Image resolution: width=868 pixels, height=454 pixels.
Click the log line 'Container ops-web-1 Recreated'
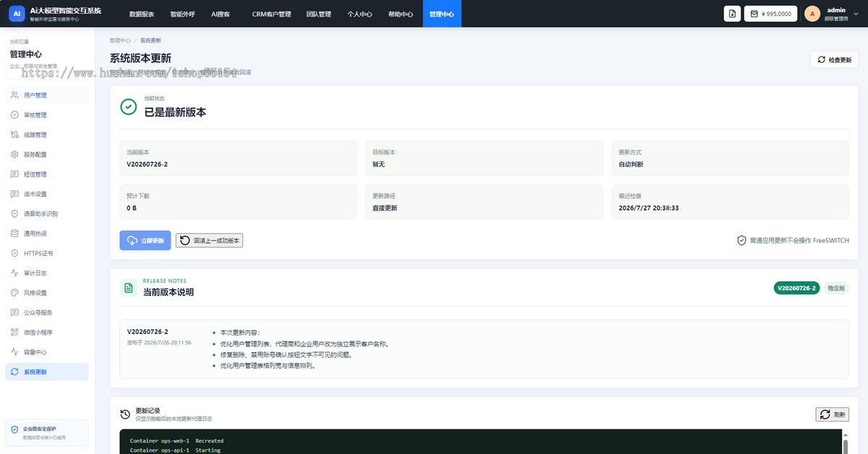click(177, 441)
